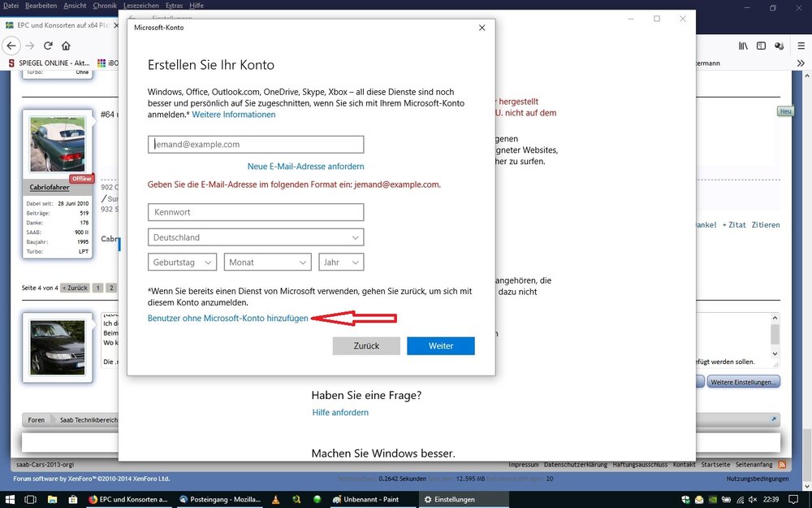The width and height of the screenshot is (812, 508).
Task: Show more bookmarks with the chevron
Action: point(801,63)
